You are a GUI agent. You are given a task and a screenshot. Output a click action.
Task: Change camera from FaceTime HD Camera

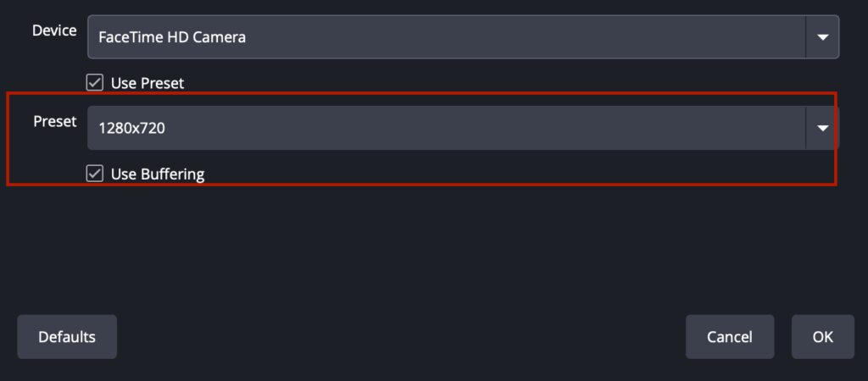[446, 37]
